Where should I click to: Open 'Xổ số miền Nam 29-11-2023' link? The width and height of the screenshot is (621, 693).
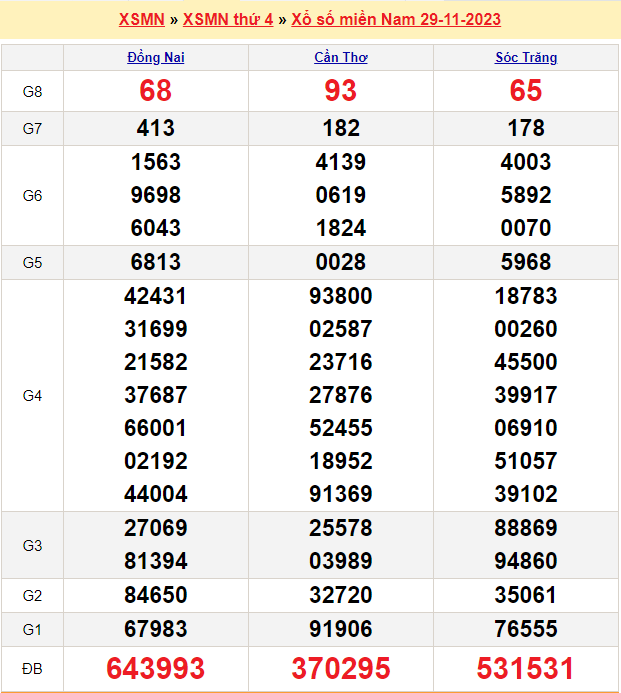point(396,19)
